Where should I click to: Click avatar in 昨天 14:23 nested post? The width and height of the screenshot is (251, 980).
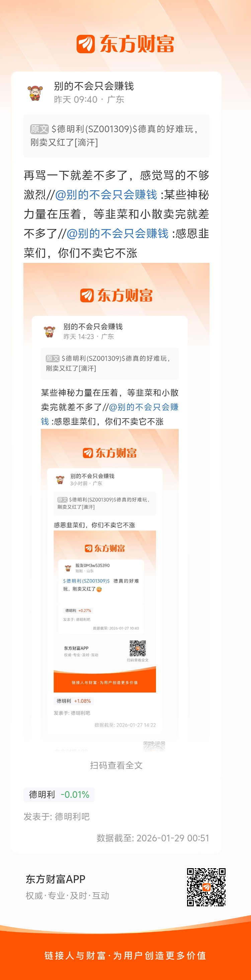point(49,331)
